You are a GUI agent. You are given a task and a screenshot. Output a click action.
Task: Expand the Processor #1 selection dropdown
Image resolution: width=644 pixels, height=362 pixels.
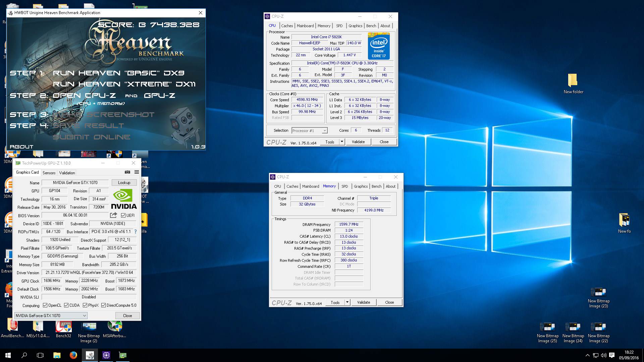(x=309, y=131)
